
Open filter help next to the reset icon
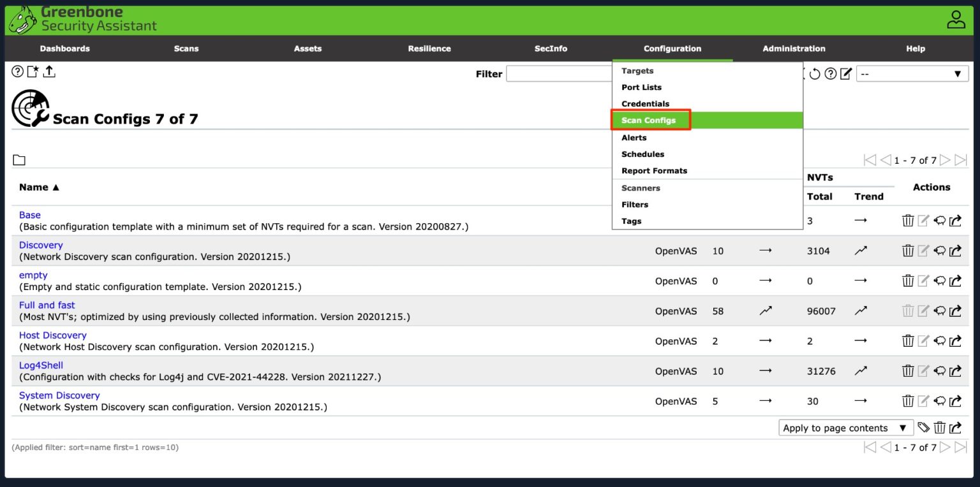[x=830, y=74]
